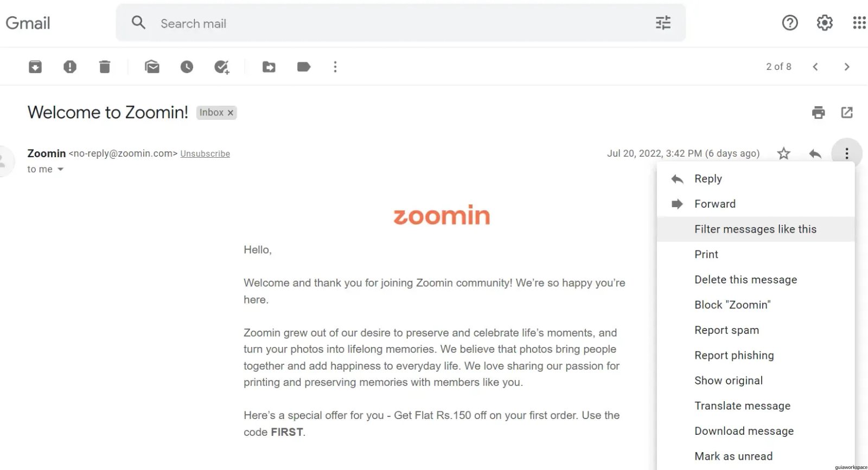
Task: Snooze this email with the clock icon
Action: pyautogui.click(x=187, y=67)
